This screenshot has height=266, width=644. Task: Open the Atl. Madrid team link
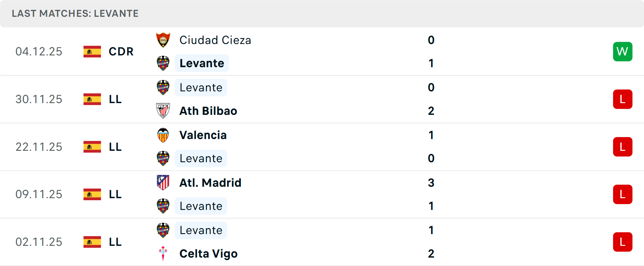[x=210, y=183]
